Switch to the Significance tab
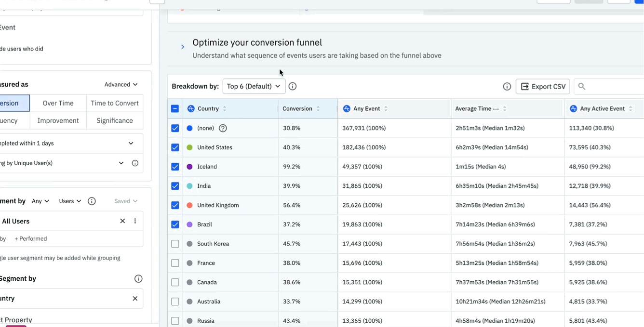Viewport: 644px width, 327px height. (115, 120)
